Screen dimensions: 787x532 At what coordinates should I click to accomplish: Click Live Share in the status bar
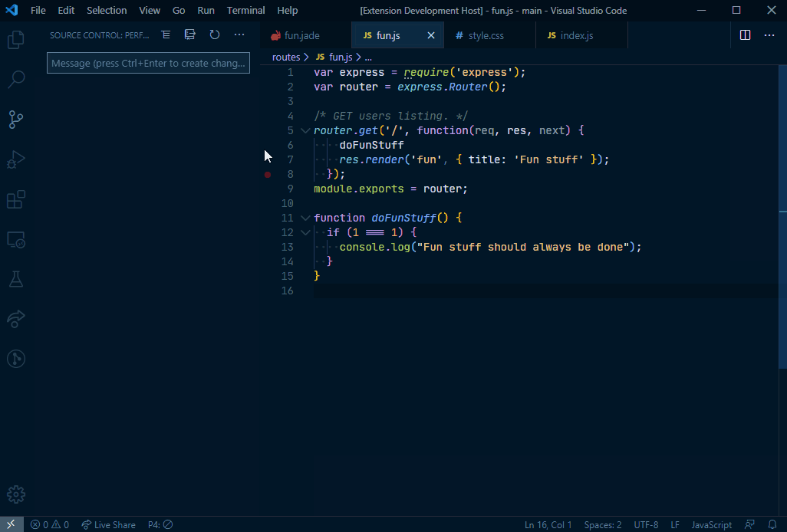pyautogui.click(x=108, y=524)
